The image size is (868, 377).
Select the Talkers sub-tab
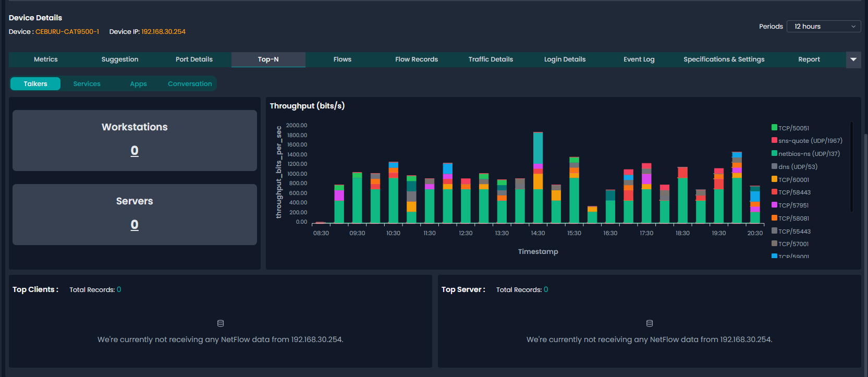coord(35,84)
